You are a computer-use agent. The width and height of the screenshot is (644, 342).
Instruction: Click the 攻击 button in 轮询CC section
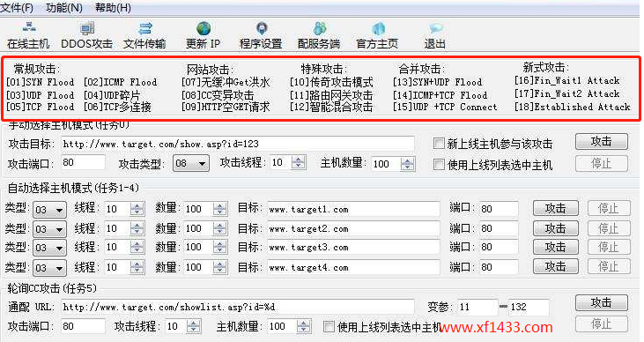click(602, 303)
